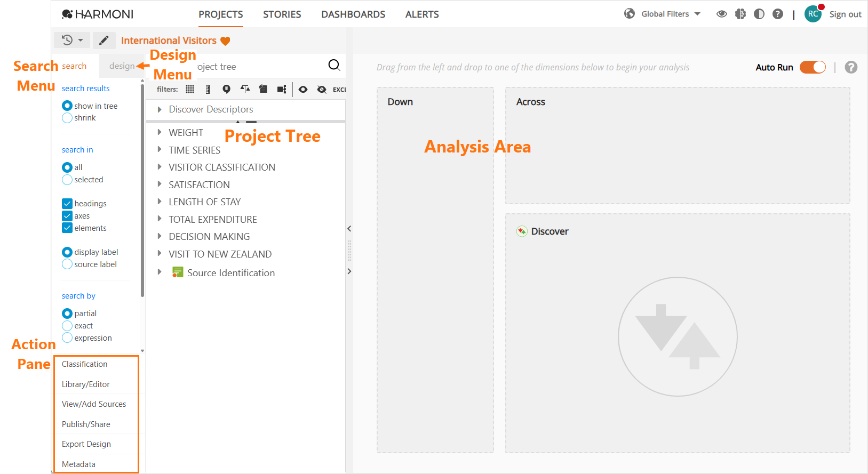Show visible items with the eye filter
868x474 pixels.
[303, 89]
